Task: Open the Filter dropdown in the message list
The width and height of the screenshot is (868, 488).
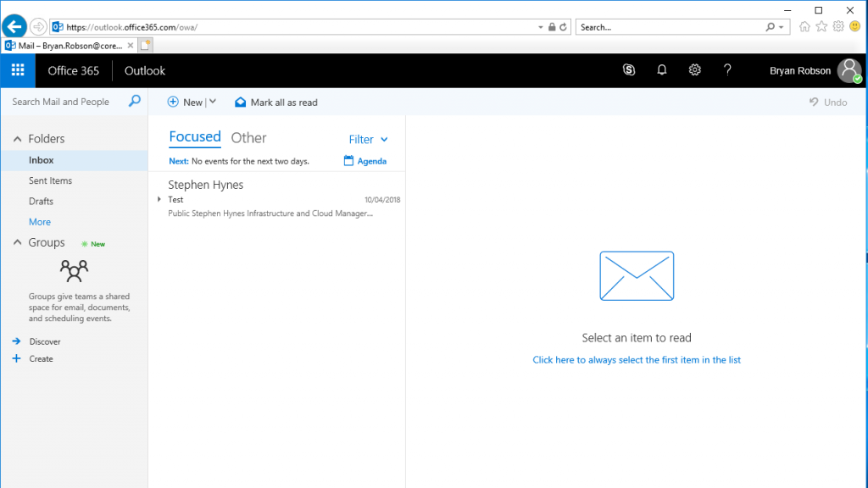Action: (369, 139)
